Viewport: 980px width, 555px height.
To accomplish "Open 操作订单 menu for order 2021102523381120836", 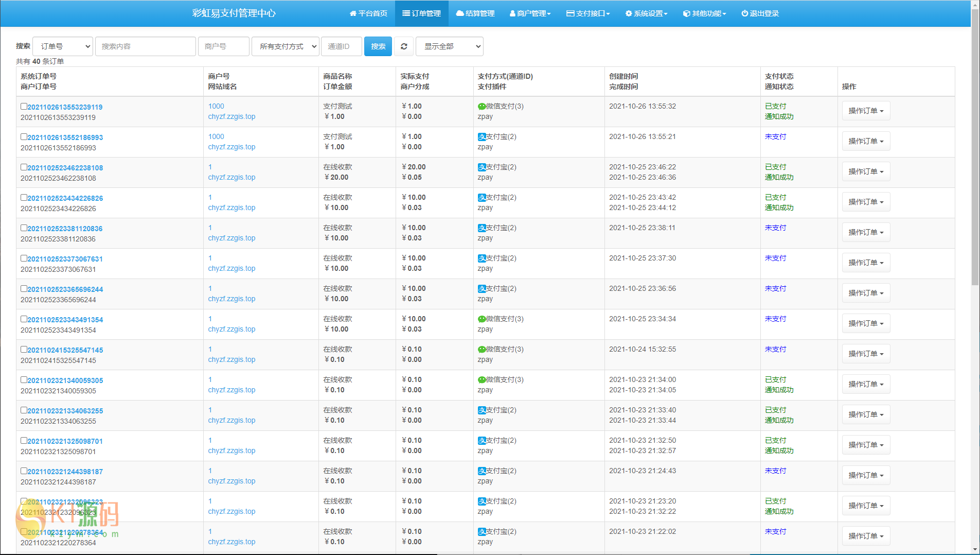I will [x=866, y=232].
